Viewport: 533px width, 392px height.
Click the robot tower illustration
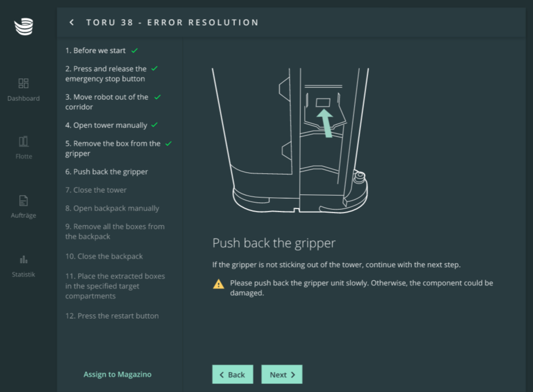tap(290, 141)
